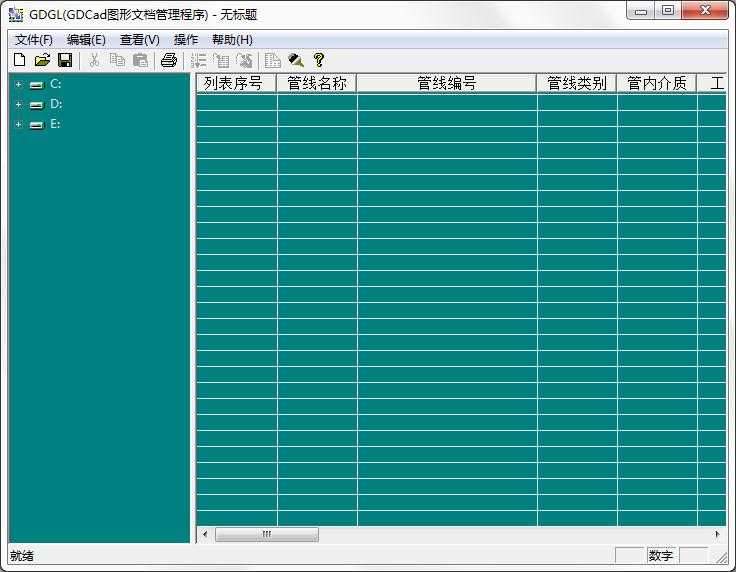Click the 管内介质 column header
The width and height of the screenshot is (736, 572).
coord(657,83)
